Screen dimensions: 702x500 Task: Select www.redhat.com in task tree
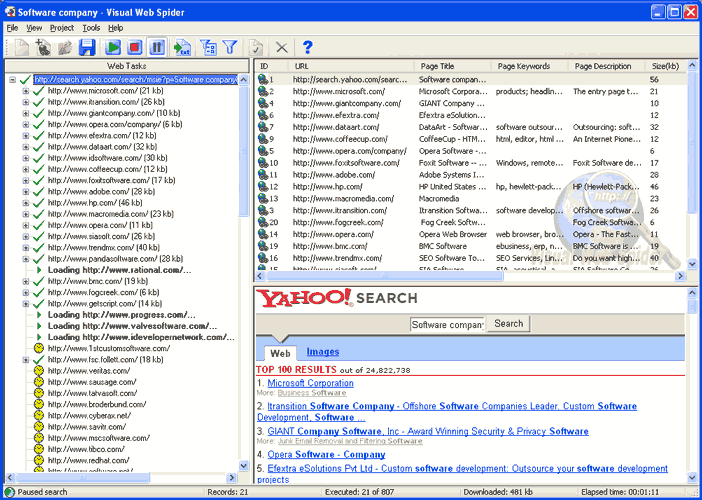click(x=89, y=460)
